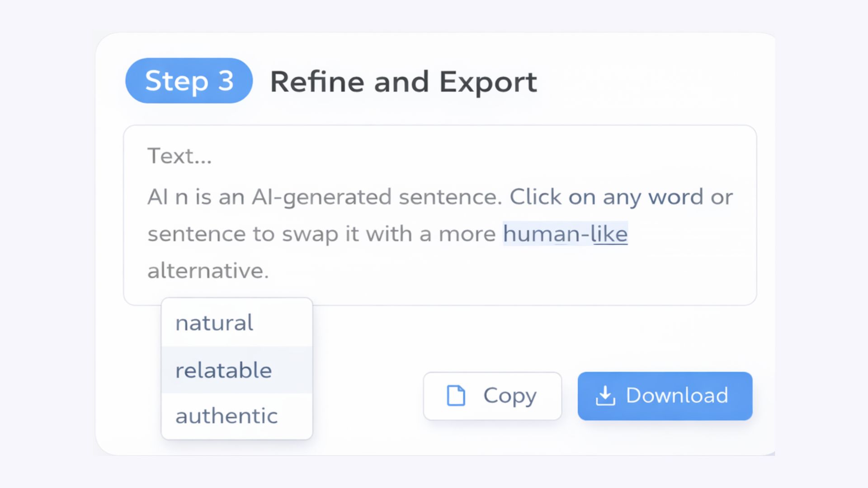Open suggestions for highlighted "human-like" word

pos(565,234)
